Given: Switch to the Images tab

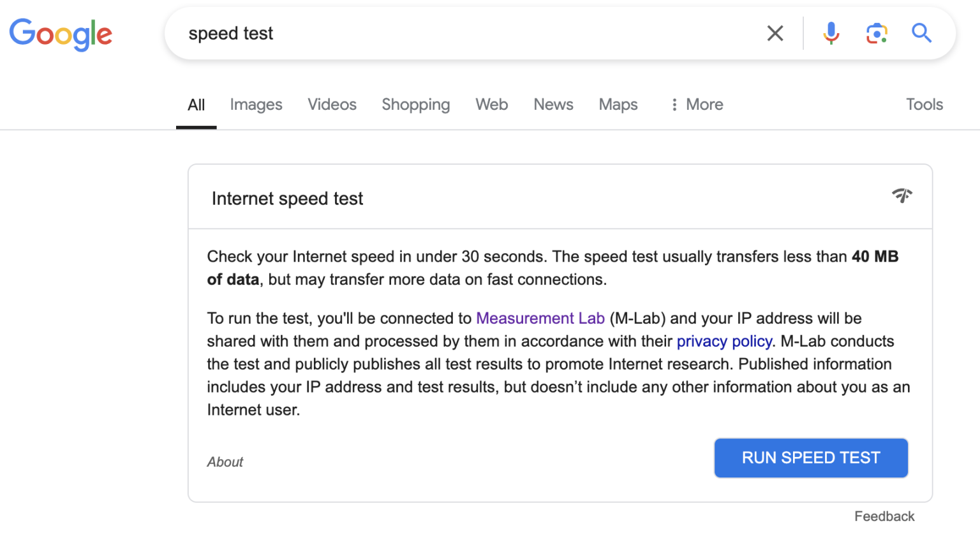Looking at the screenshot, I should point(256,104).
